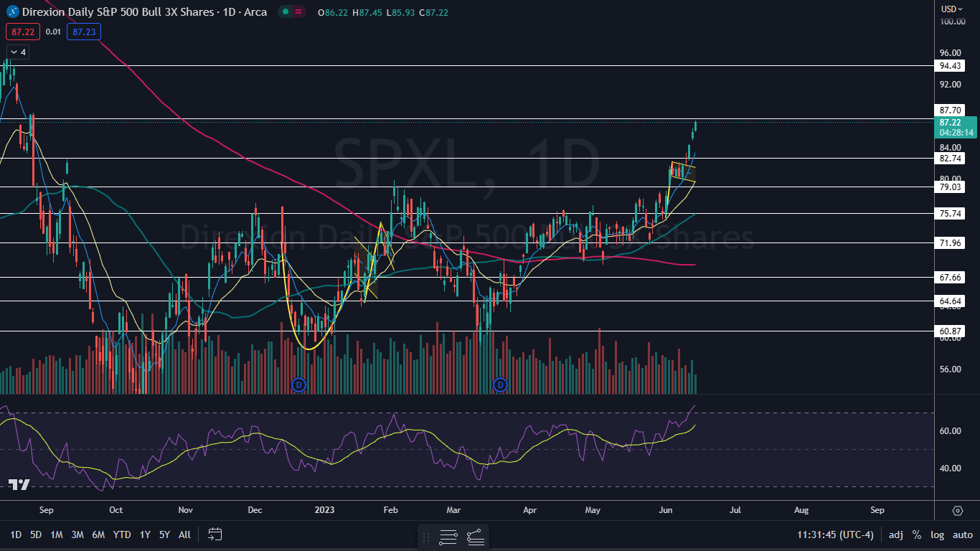The image size is (980, 551).
Task: Open chart settings gear icon
Action: (x=957, y=511)
